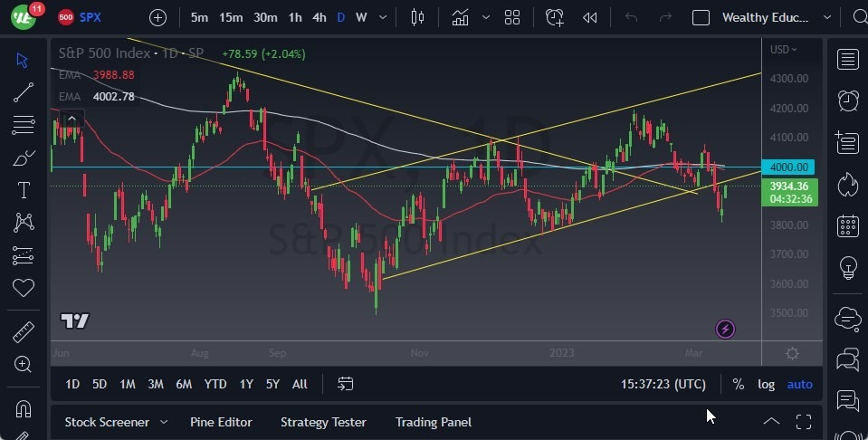Select the brush drawing tool
The height and width of the screenshot is (440, 868).
click(x=24, y=158)
